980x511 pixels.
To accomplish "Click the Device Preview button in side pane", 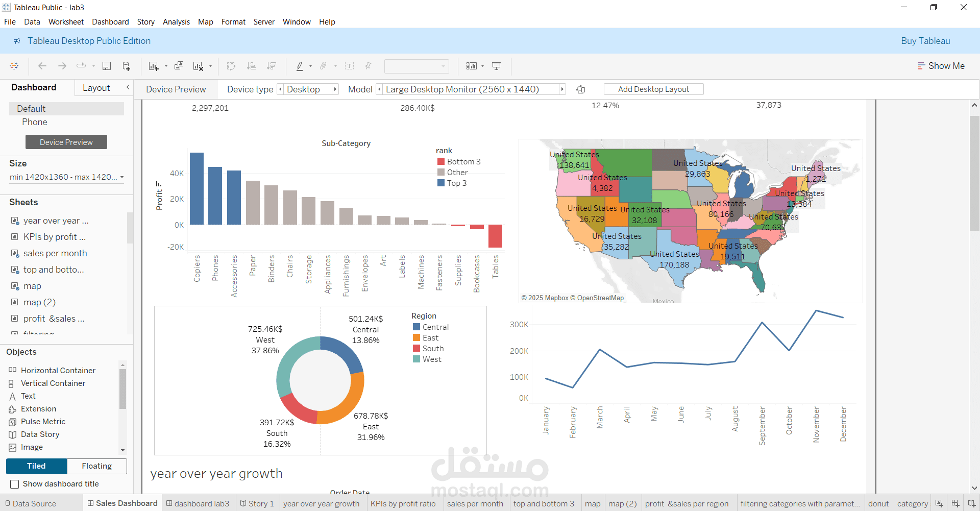I will point(66,142).
